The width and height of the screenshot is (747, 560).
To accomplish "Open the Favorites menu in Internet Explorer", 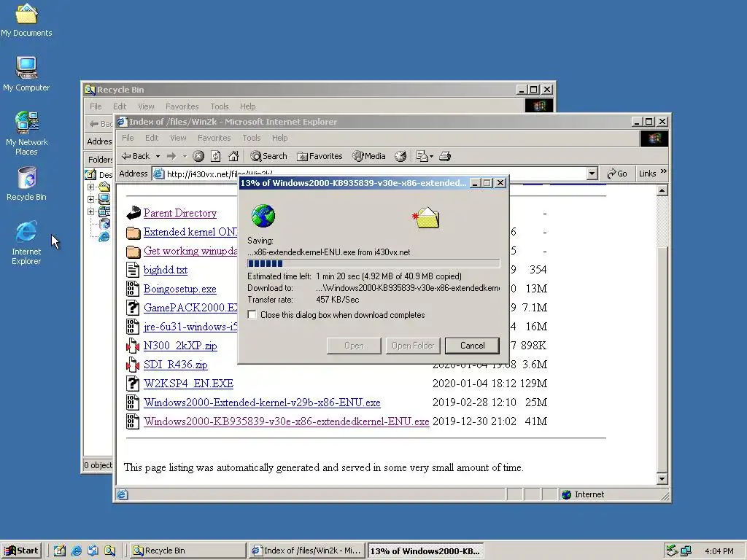I will pyautogui.click(x=214, y=138).
